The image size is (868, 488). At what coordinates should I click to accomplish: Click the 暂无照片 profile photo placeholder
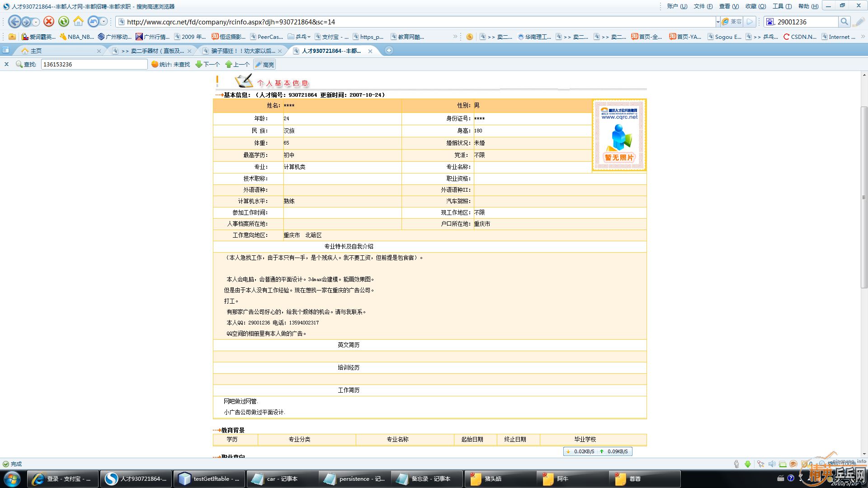[619, 135]
